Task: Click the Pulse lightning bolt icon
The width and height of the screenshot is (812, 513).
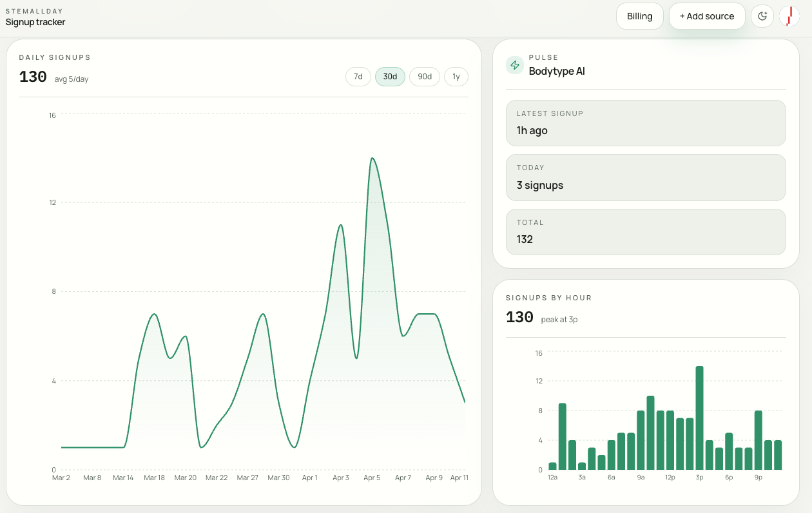Action: click(514, 65)
